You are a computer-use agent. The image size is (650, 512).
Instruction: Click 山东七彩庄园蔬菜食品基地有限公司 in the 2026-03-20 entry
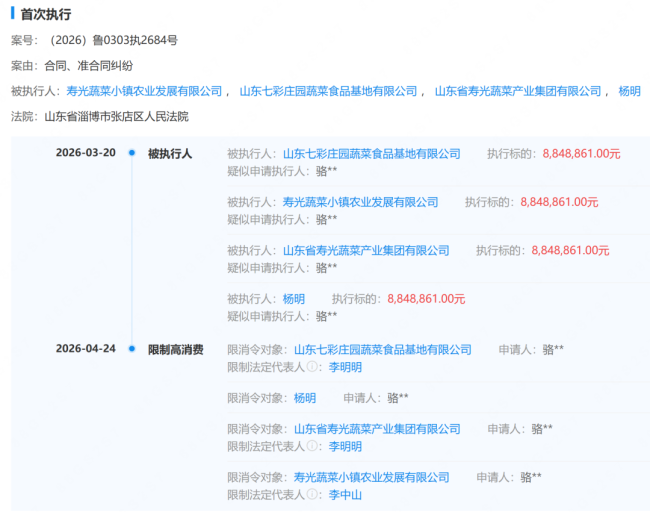[372, 154]
